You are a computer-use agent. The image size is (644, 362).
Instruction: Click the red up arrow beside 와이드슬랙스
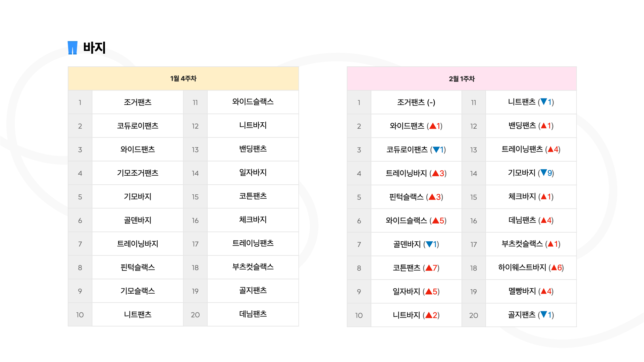point(435,221)
